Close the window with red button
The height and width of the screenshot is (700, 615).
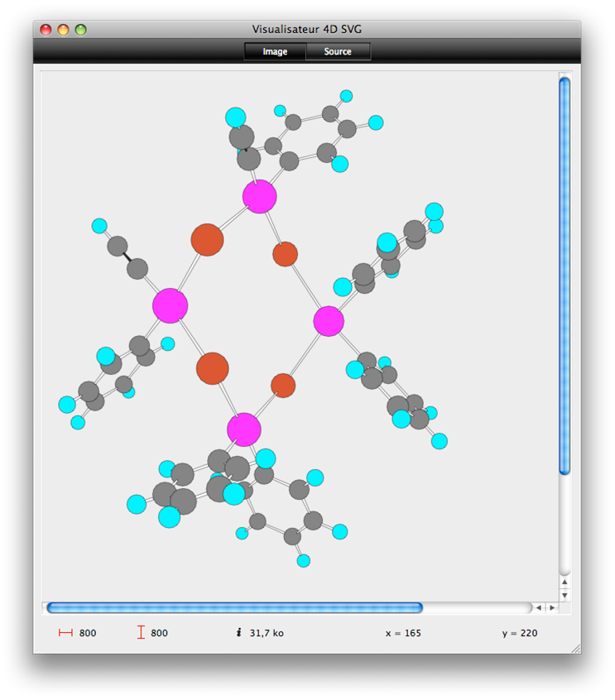click(46, 30)
